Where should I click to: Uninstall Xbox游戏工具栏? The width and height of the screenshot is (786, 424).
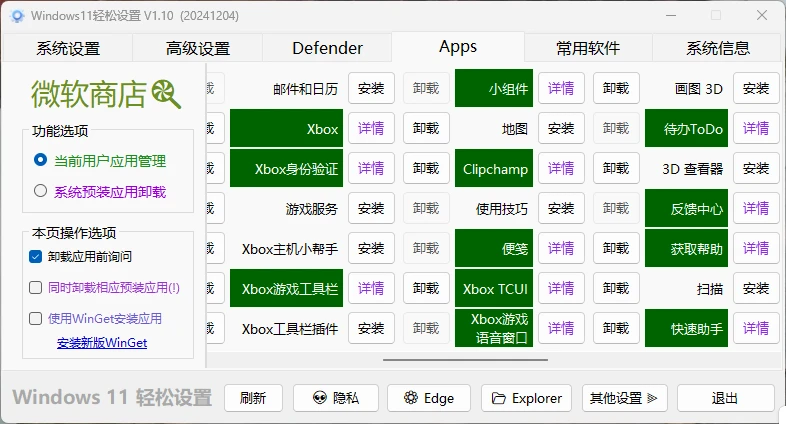(x=426, y=289)
